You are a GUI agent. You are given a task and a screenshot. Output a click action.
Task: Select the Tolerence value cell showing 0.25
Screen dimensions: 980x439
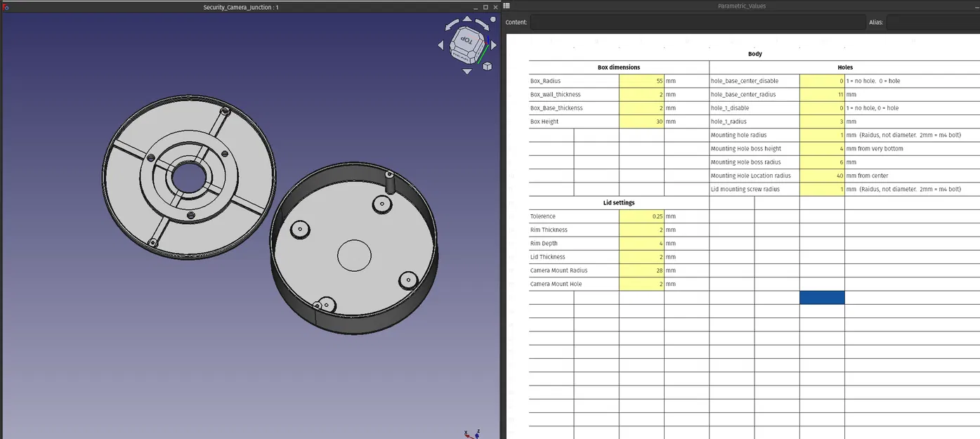pyautogui.click(x=641, y=216)
